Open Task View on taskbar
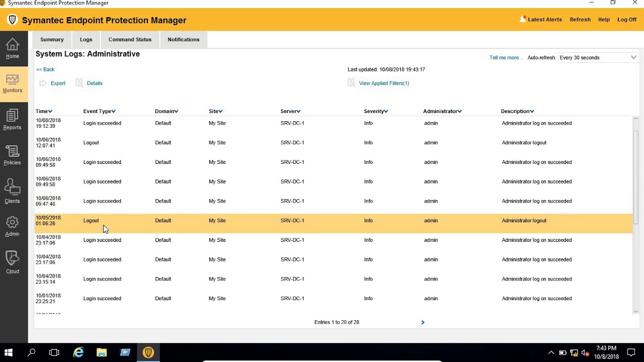 point(54,352)
